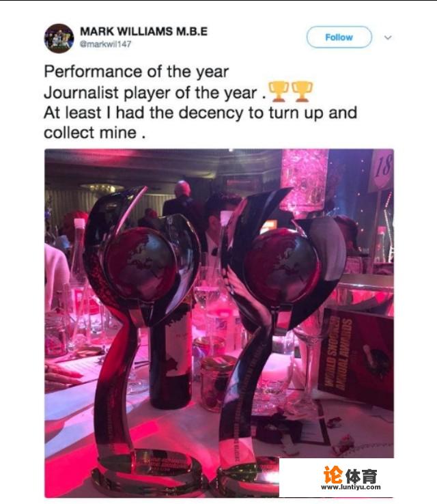Click the first trophy emoji
Viewport: 437px width, 504px height.
coord(279,92)
